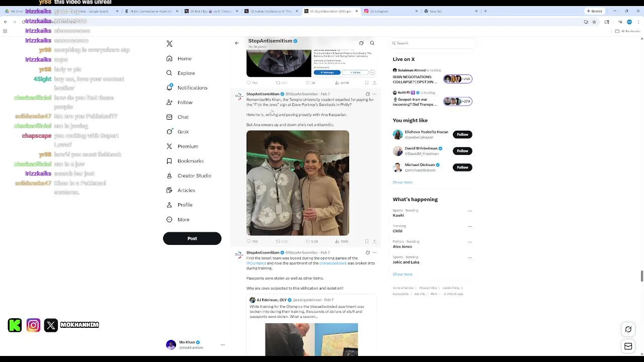Click Show more under What's happening
Viewport: 644px width, 362px height.
pyautogui.click(x=403, y=274)
